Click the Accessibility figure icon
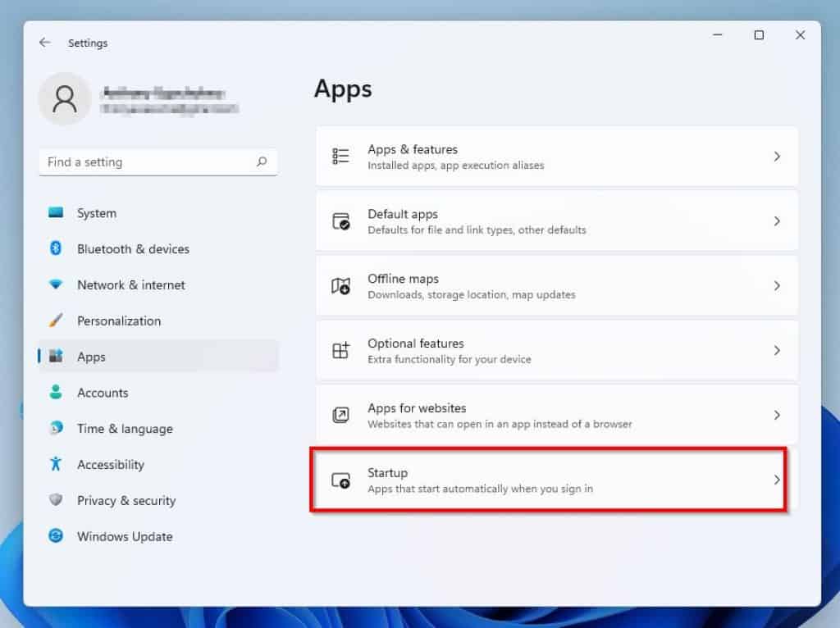 56,464
